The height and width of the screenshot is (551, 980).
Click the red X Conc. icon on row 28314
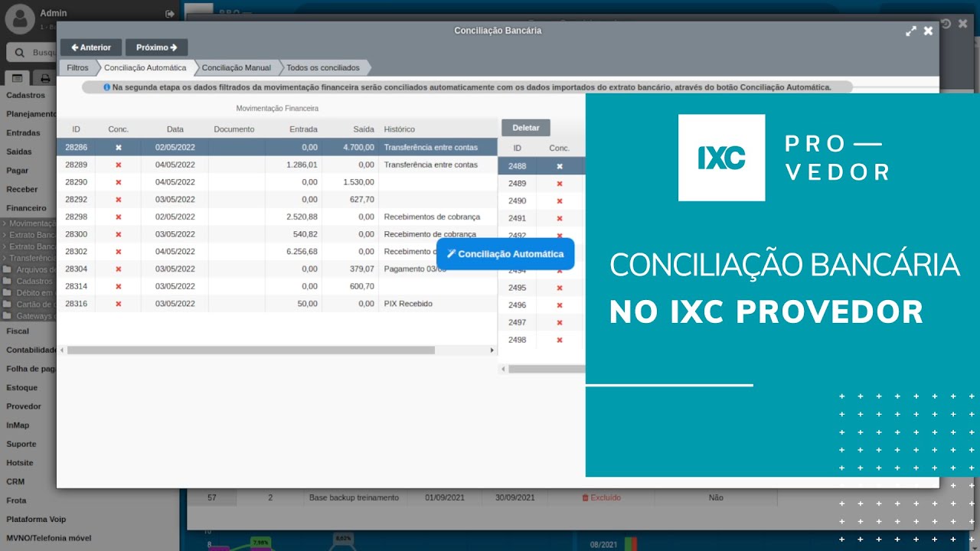click(x=118, y=286)
